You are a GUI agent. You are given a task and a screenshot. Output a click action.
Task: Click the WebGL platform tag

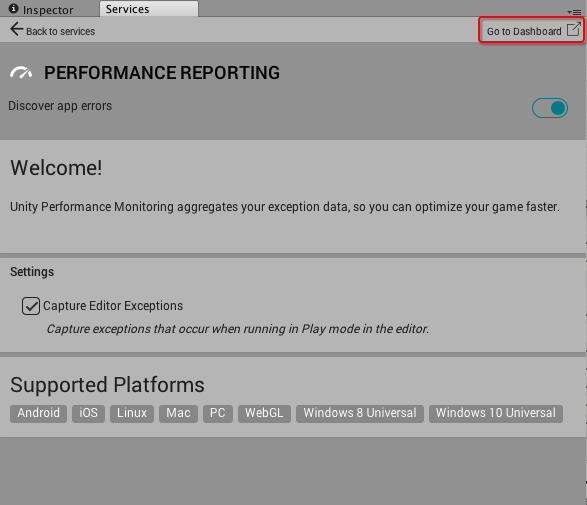[264, 413]
